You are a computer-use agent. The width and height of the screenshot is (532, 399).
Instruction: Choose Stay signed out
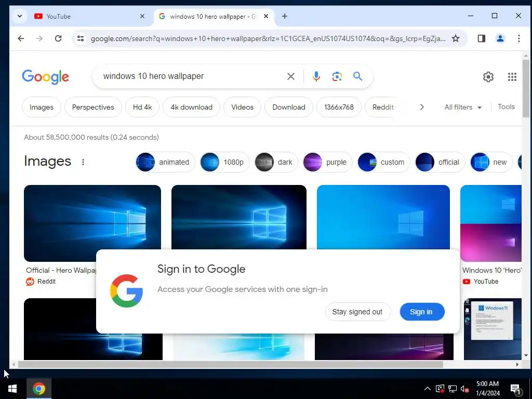pos(357,312)
